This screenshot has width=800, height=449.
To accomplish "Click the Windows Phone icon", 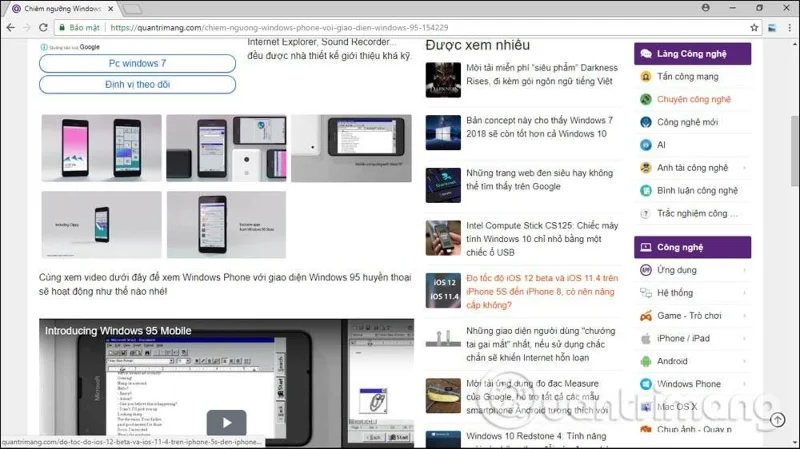I will tap(646, 384).
